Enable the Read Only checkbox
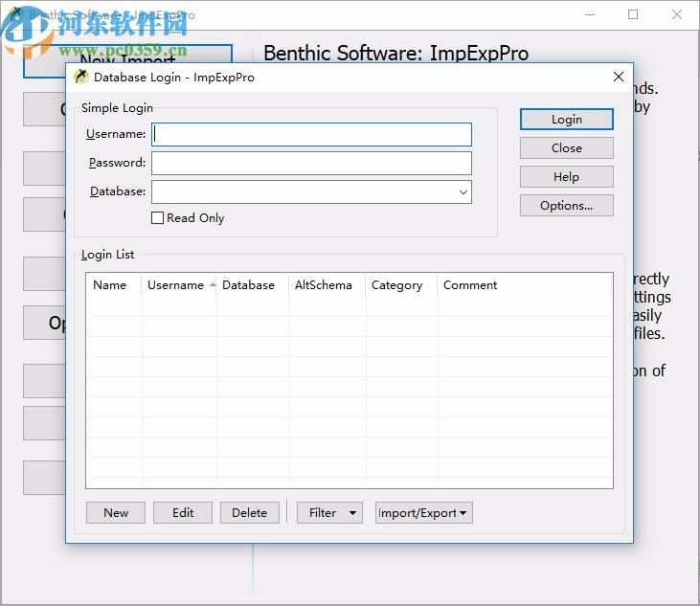 tap(157, 217)
